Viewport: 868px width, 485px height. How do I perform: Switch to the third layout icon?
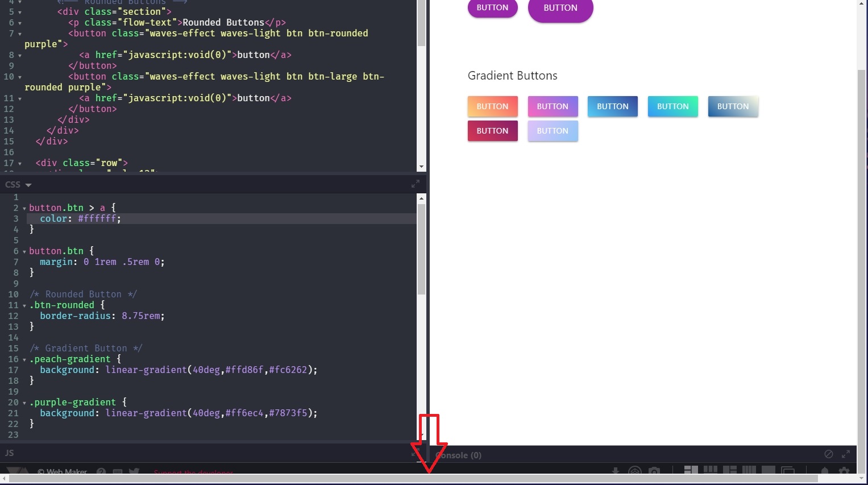click(729, 470)
